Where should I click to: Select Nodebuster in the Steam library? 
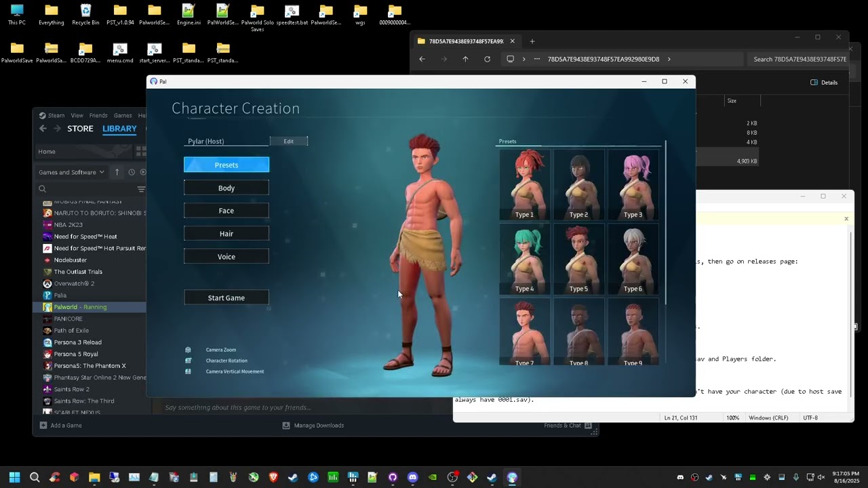click(70, 260)
